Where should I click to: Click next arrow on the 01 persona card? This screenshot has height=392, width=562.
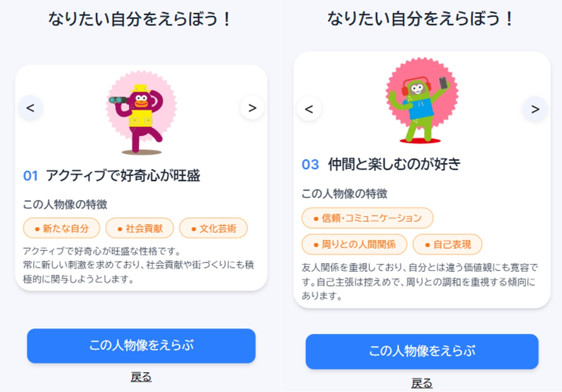pyautogui.click(x=252, y=108)
